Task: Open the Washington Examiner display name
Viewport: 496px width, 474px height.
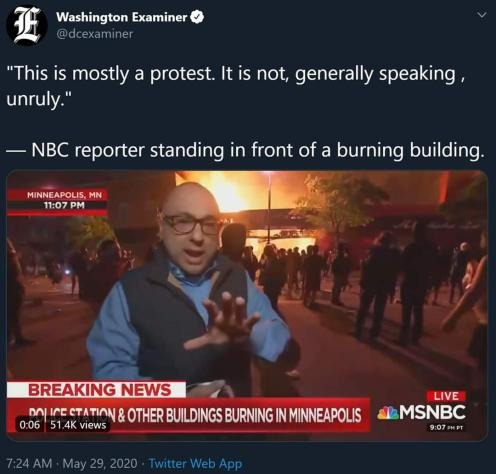Action: click(121, 17)
